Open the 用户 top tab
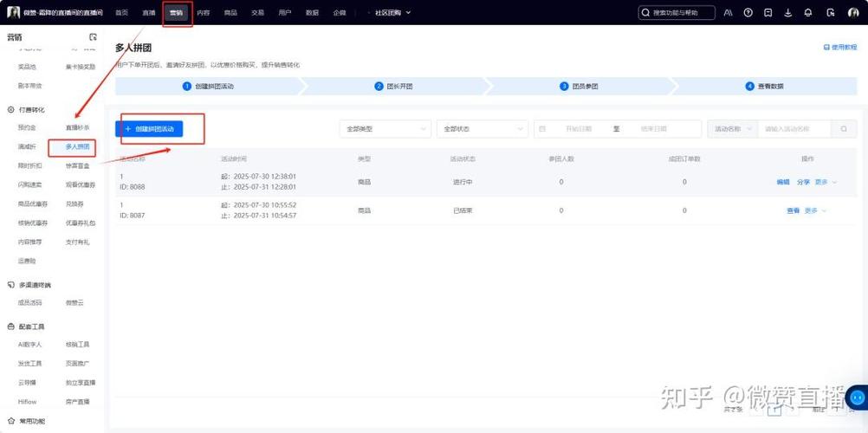 pyautogui.click(x=284, y=13)
